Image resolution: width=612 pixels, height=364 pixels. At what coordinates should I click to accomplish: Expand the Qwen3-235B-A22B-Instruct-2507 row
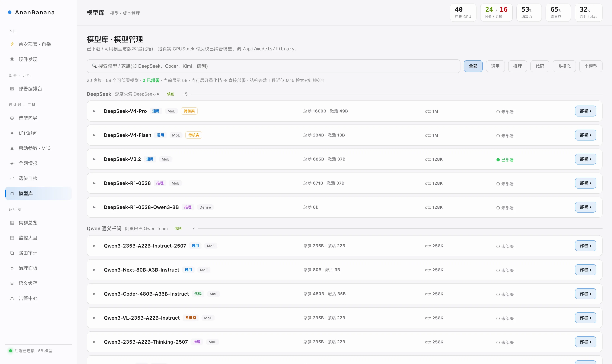point(94,246)
